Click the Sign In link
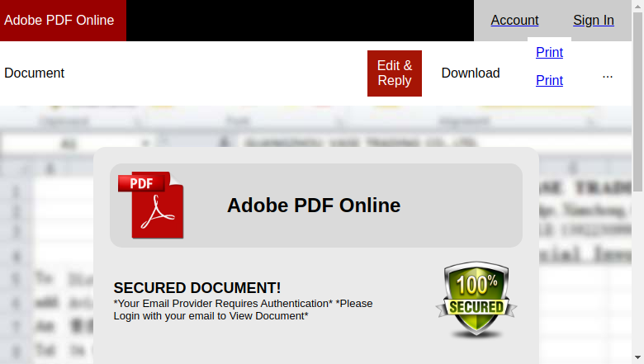 594,20
